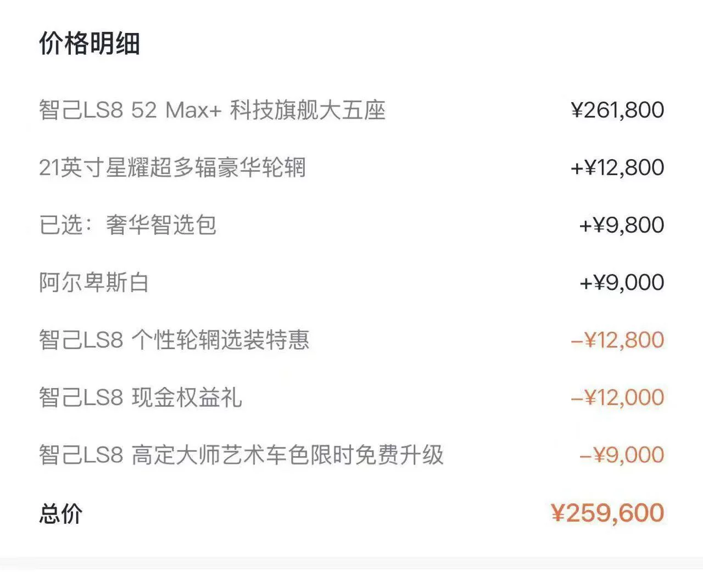This screenshot has height=588, width=703.
Task: Click the +¥9,000 paint price
Action: point(622,282)
